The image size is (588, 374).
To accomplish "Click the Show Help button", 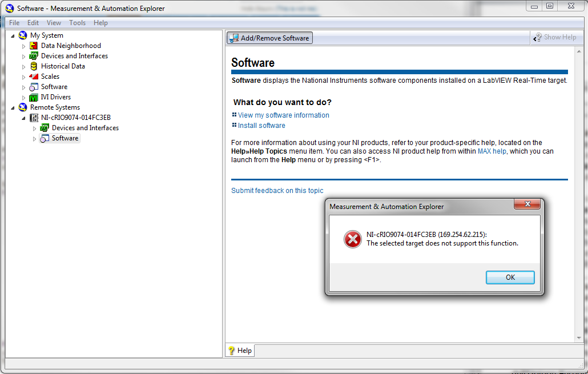I will click(555, 37).
